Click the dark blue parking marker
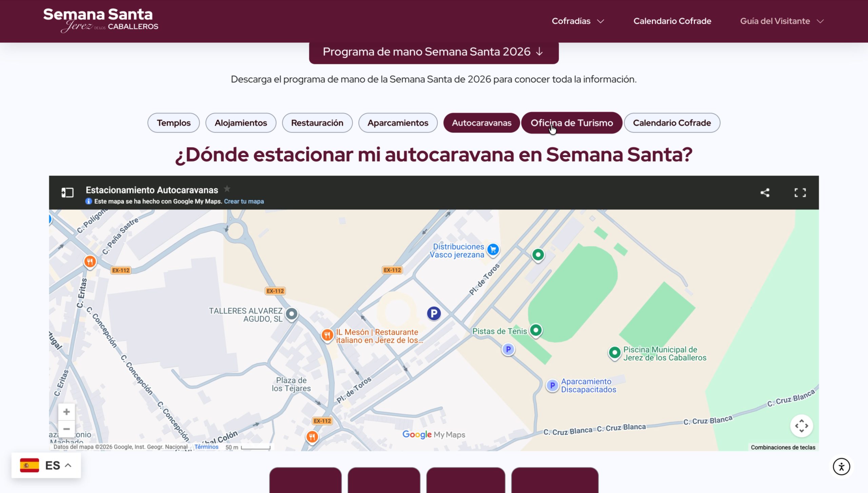The image size is (868, 493). coord(434,313)
